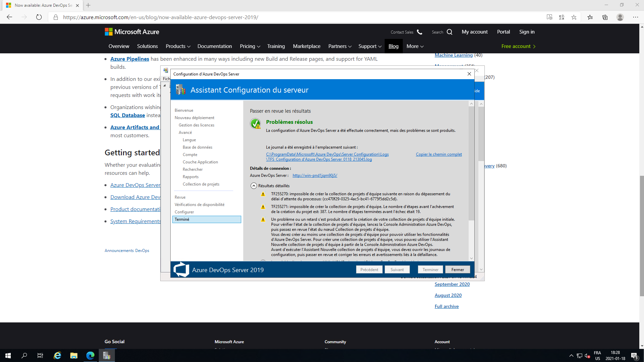Click the browser refresh icon
This screenshot has width=644, height=362.
[39, 17]
